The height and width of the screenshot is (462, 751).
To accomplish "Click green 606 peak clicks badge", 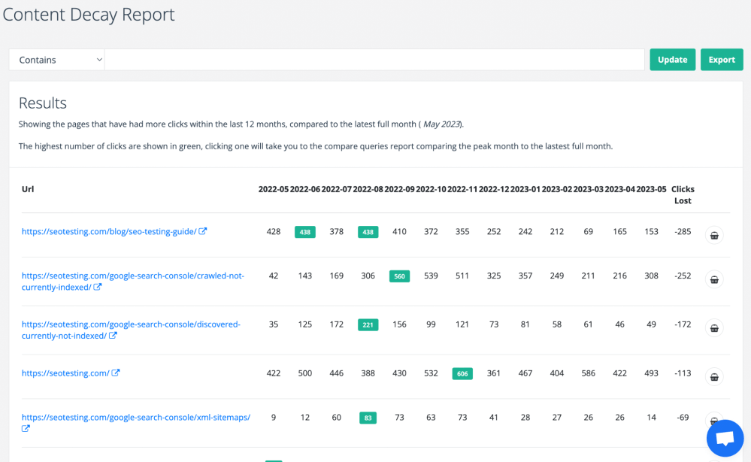I will (462, 373).
